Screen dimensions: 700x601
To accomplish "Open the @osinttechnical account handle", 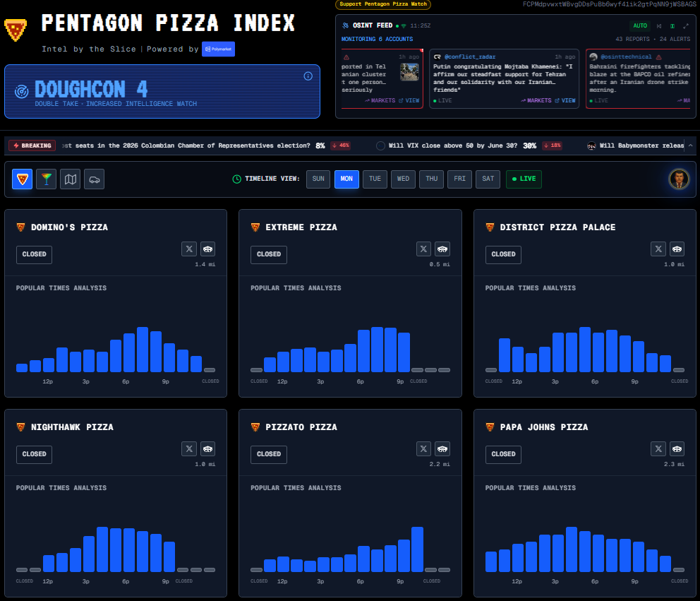I will click(626, 56).
